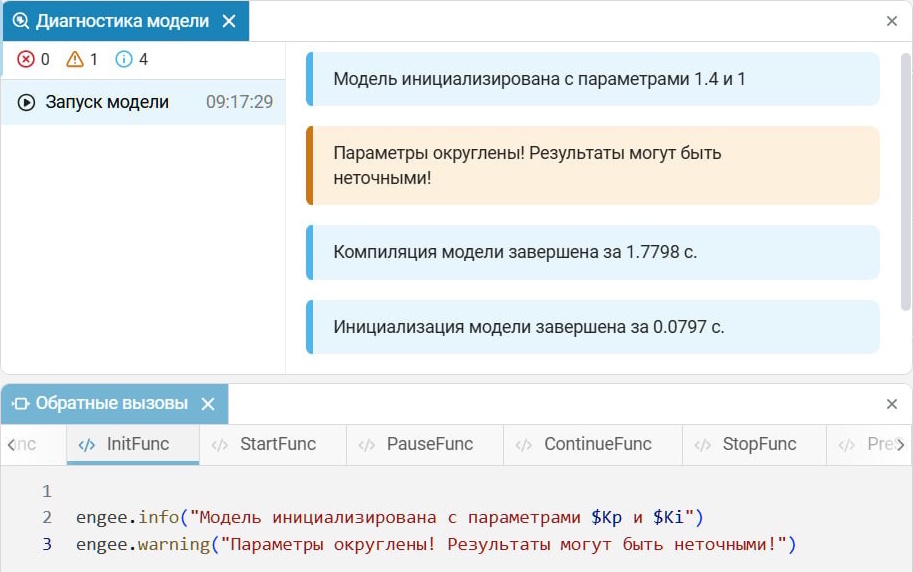Close the diagnostics panel at top right

click(892, 21)
